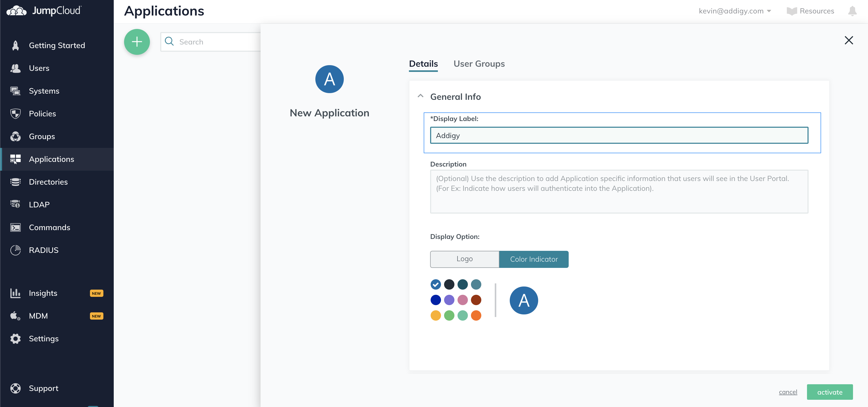Click the activate button

[829, 392]
